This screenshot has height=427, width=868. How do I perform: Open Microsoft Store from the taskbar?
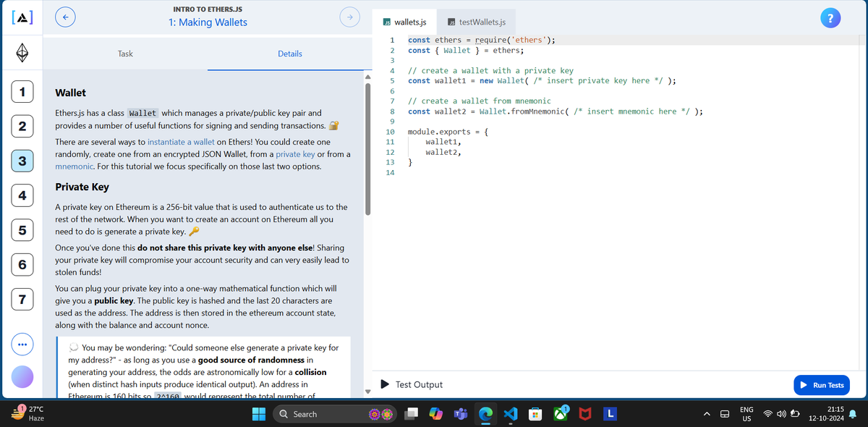point(535,414)
